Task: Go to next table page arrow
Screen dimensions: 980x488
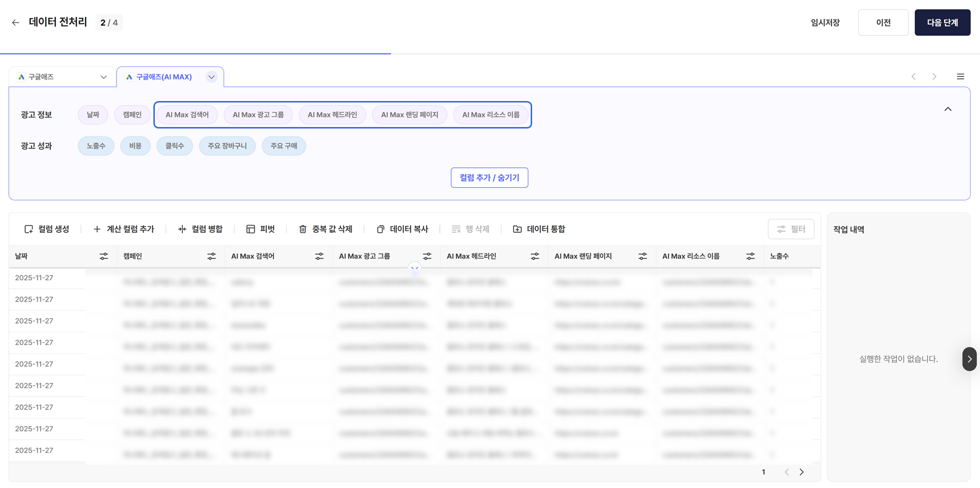Action: (802, 472)
